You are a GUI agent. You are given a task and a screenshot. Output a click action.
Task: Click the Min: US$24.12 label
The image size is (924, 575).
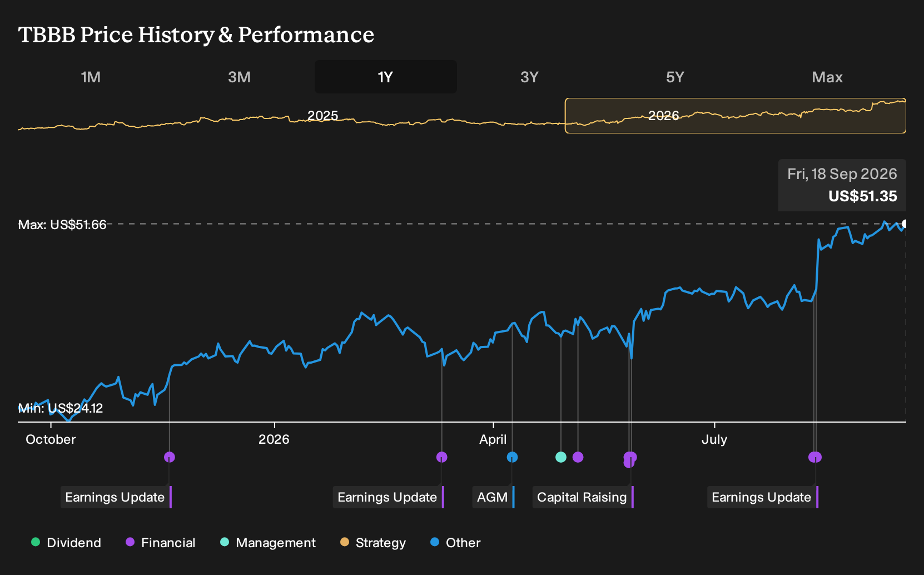(61, 408)
